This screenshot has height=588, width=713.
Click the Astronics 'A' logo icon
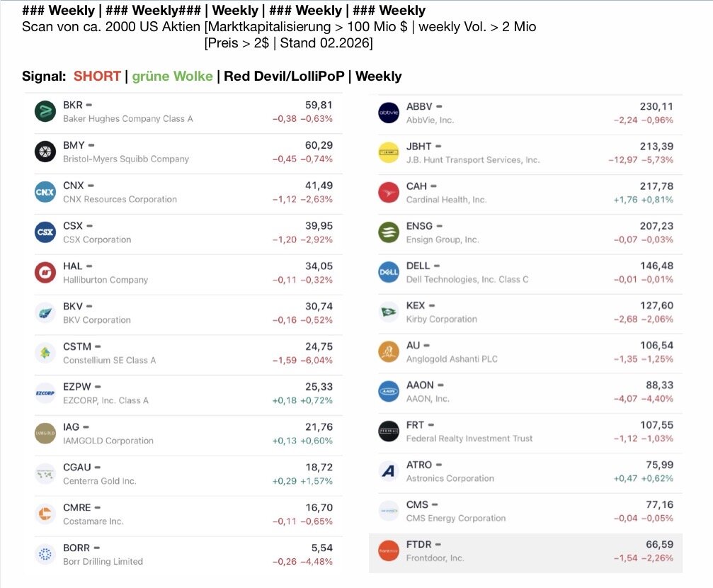click(389, 471)
